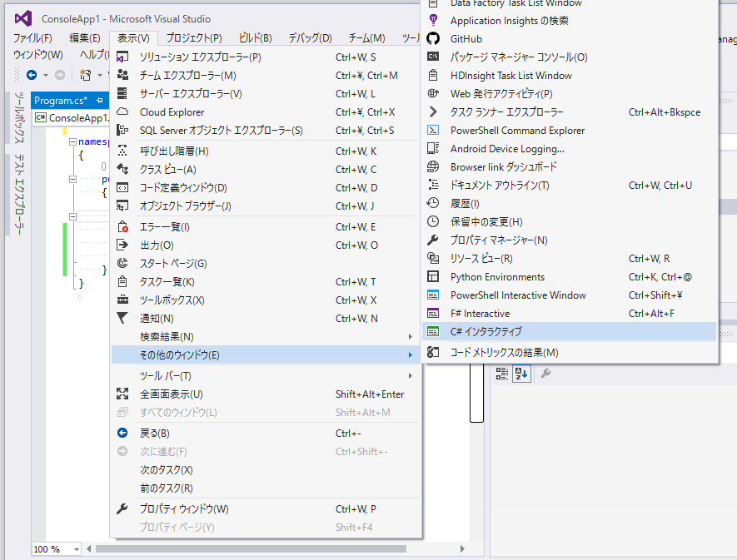Choose HDInsight Task List Window entry
The image size is (737, 560).
pyautogui.click(x=570, y=75)
